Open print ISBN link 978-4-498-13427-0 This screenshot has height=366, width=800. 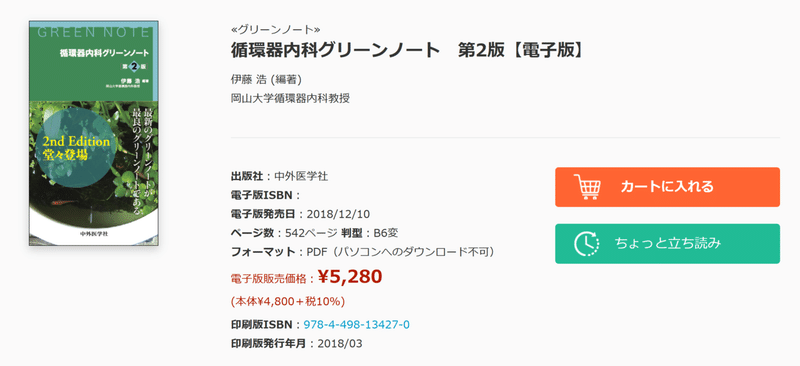tap(356, 325)
